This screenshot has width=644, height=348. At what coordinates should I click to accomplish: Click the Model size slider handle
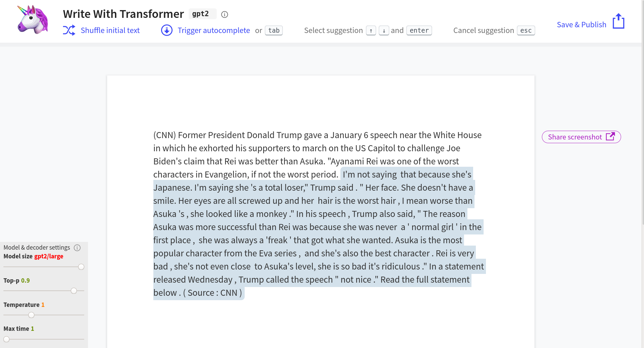[x=81, y=267]
